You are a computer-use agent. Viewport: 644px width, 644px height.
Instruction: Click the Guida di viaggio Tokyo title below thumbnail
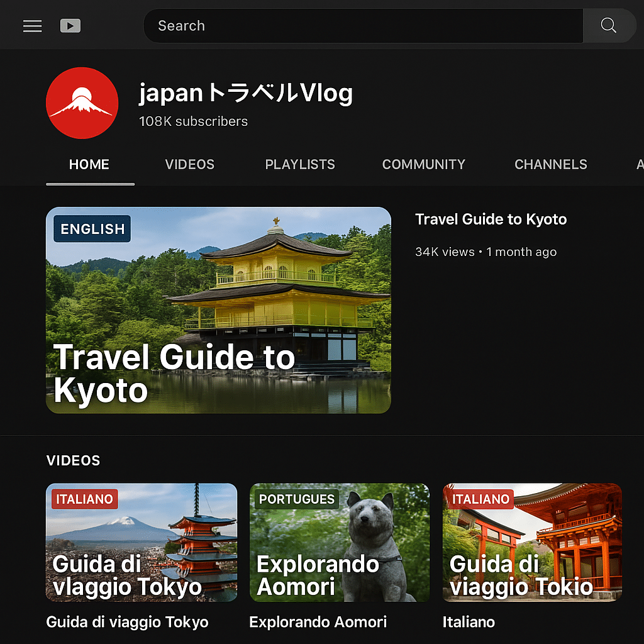(x=127, y=622)
